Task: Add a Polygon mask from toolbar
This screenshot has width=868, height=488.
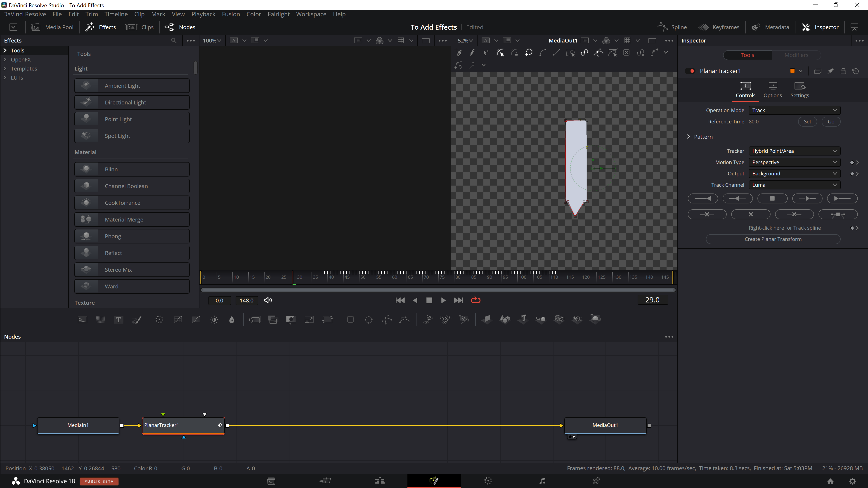Action: (x=387, y=320)
